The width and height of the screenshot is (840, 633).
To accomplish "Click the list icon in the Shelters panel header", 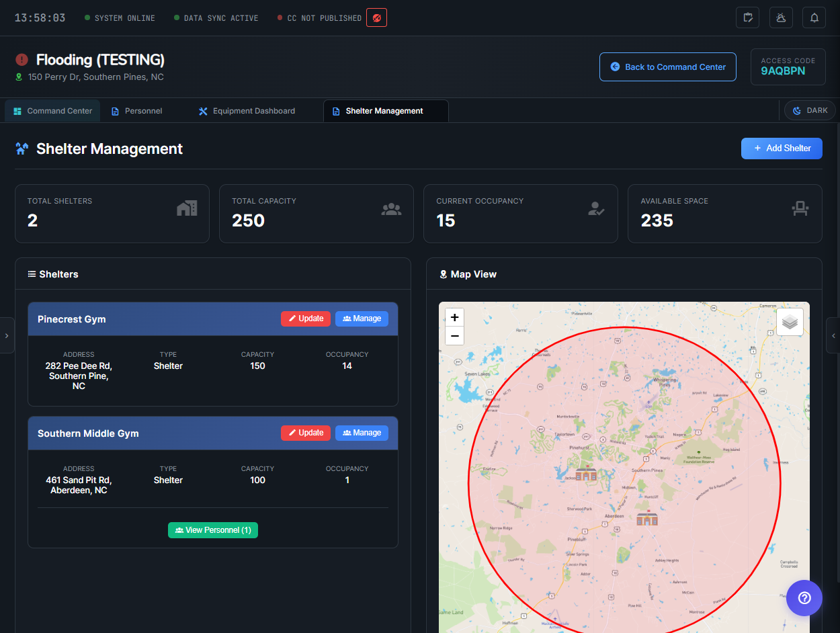I will [x=32, y=273].
